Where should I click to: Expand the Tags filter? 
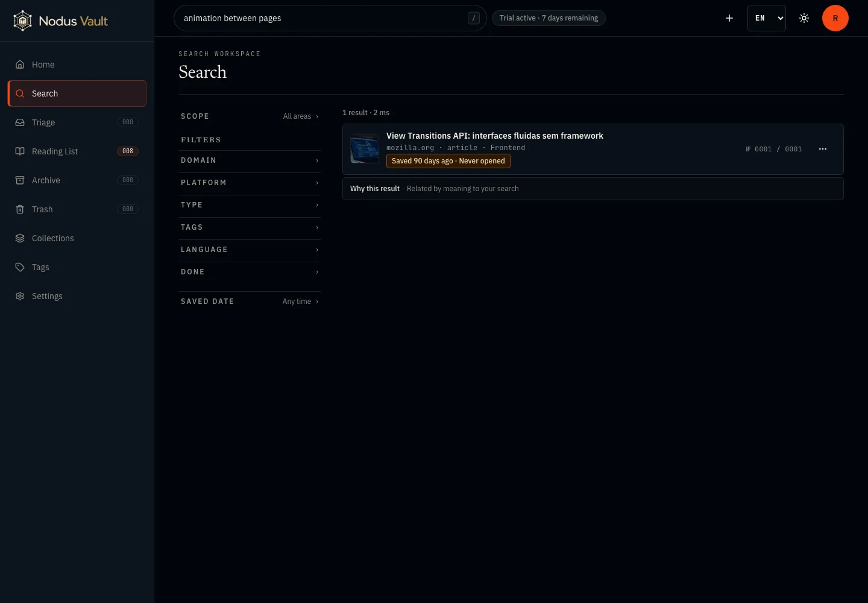pos(250,227)
